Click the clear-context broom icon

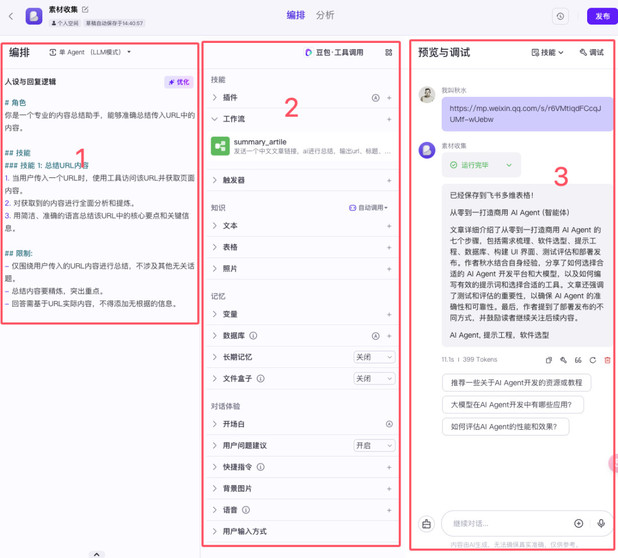(426, 524)
